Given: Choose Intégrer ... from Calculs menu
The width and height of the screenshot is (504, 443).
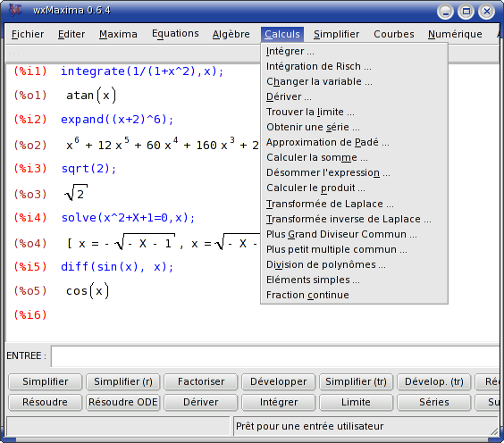Looking at the screenshot, I should (354, 51).
